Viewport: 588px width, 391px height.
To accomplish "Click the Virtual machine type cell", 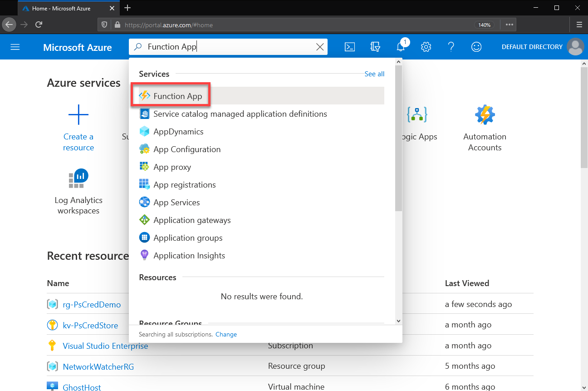I will pyautogui.click(x=296, y=387).
